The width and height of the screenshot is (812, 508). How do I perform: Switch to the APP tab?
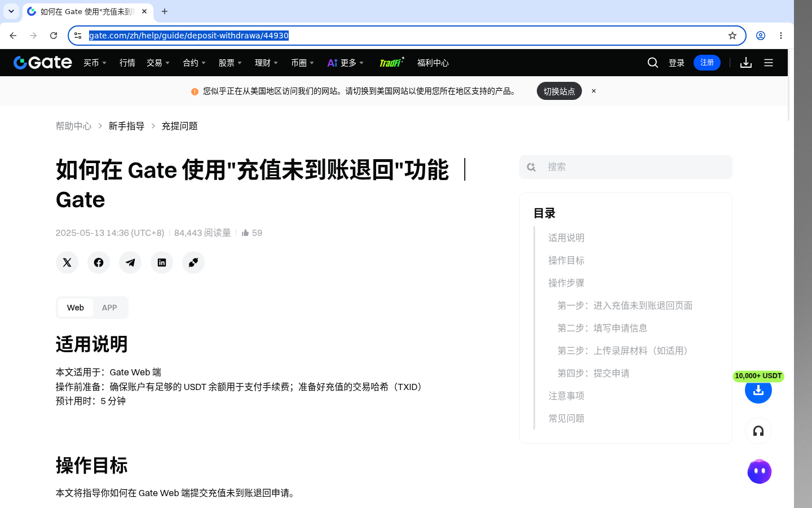(109, 308)
